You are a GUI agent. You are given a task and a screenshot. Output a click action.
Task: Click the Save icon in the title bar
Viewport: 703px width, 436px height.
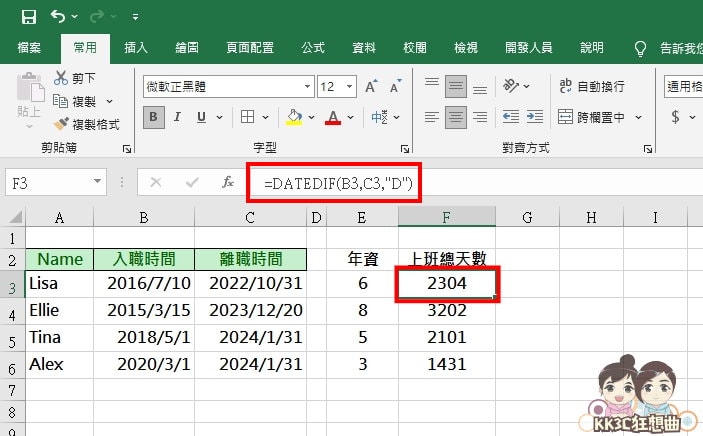(x=28, y=17)
